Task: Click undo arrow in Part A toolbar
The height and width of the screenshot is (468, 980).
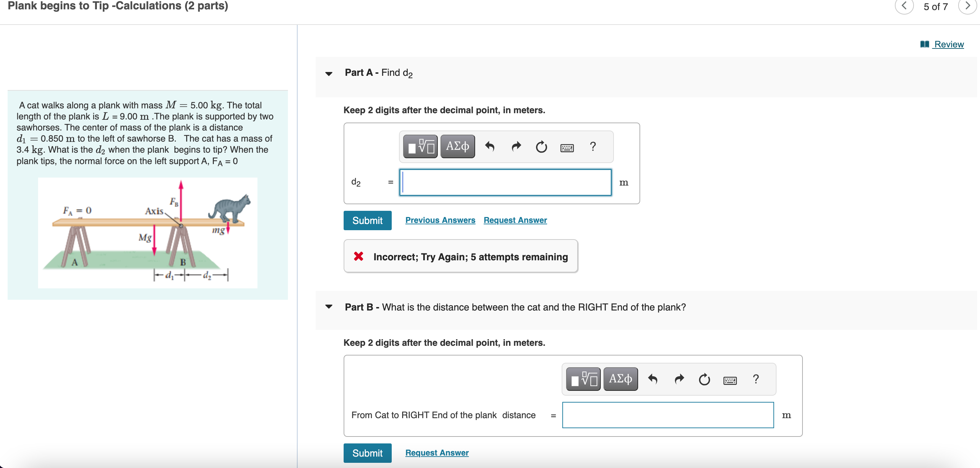Action: coord(490,146)
